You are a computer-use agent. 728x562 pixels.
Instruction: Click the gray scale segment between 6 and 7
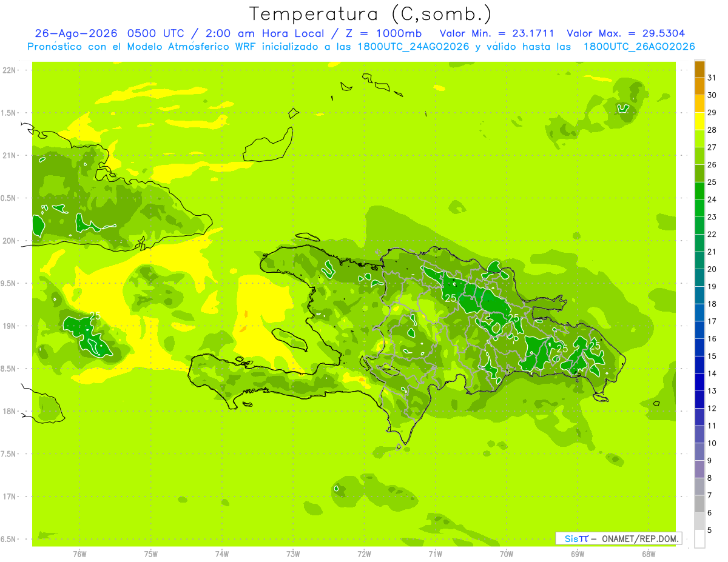click(699, 504)
